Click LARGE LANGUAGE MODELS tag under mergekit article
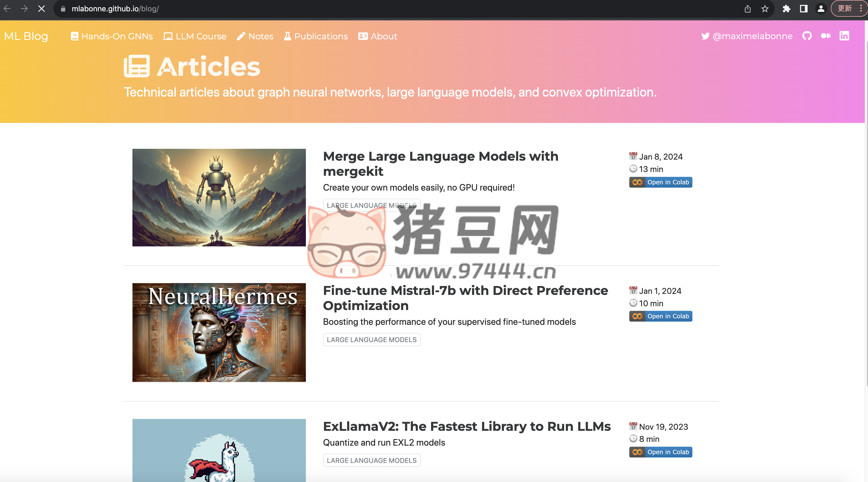The width and height of the screenshot is (868, 482). (372, 205)
